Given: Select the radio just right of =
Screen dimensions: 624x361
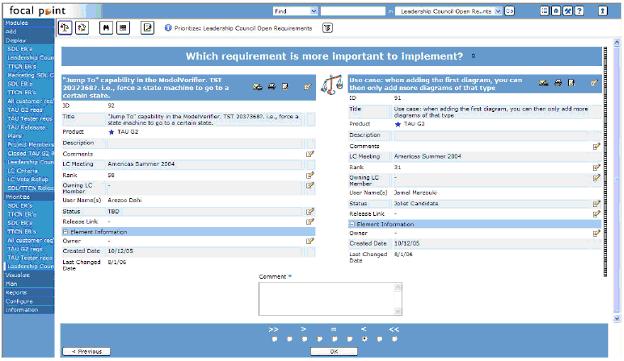Looking at the screenshot, I should 349,339.
